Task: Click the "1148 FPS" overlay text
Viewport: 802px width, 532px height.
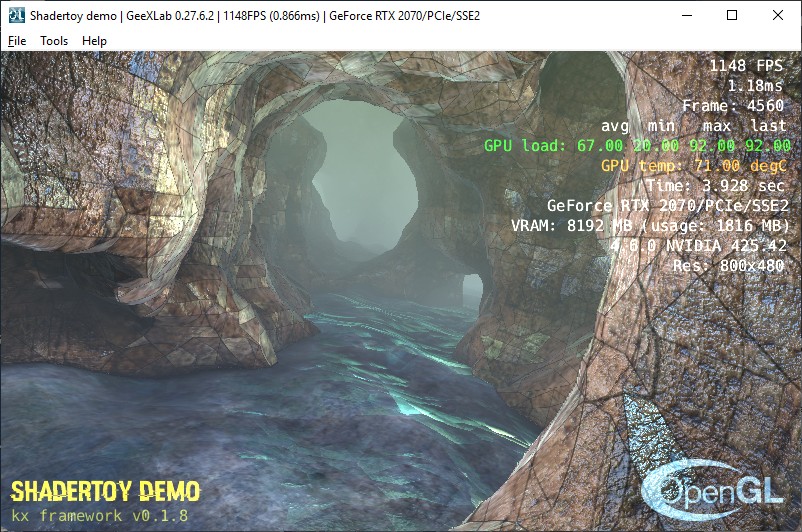Action: (x=746, y=65)
